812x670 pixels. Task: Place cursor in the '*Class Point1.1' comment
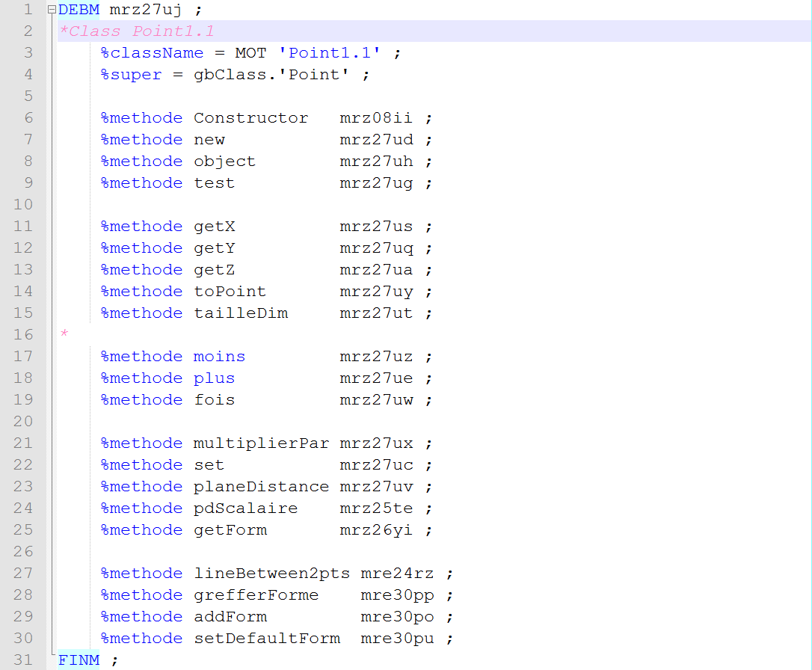coord(137,31)
